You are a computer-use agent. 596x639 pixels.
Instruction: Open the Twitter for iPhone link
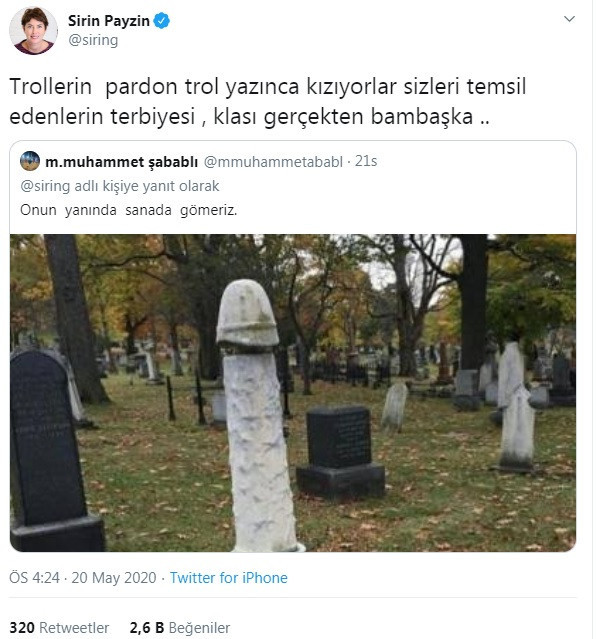229,578
